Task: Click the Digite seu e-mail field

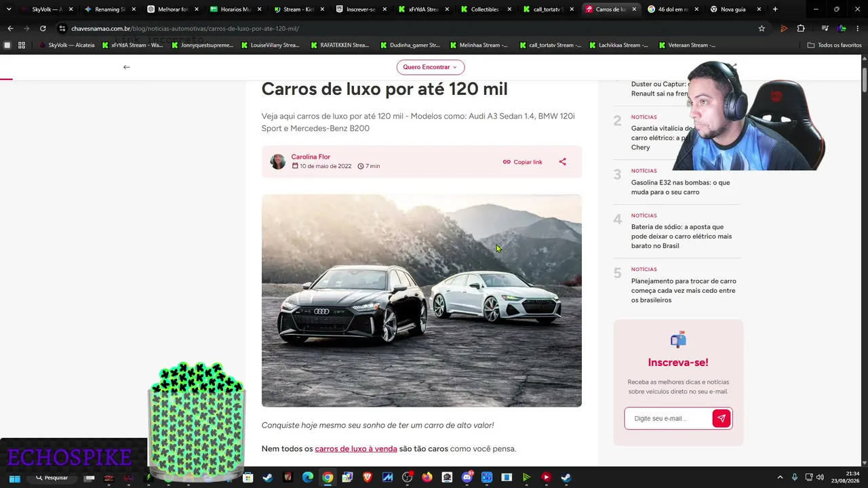Action: tap(669, 418)
